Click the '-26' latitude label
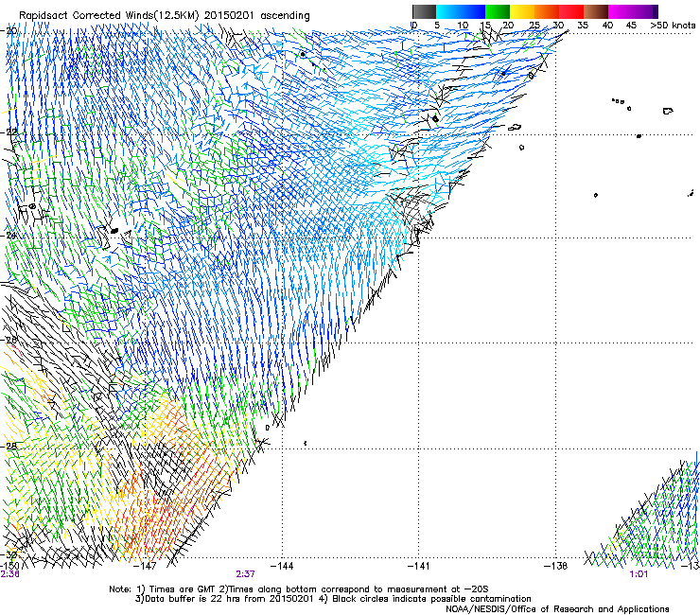700x615 pixels. coord(9,341)
